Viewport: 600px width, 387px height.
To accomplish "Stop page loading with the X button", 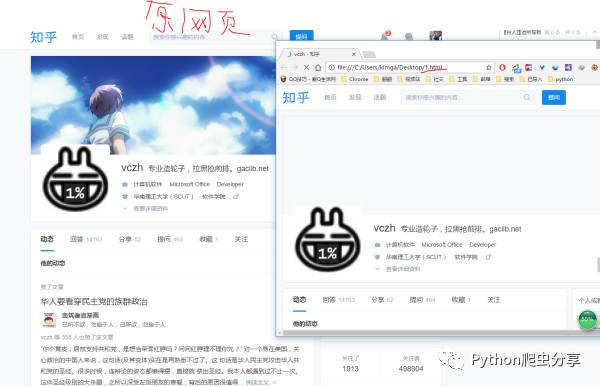I will pyautogui.click(x=307, y=67).
